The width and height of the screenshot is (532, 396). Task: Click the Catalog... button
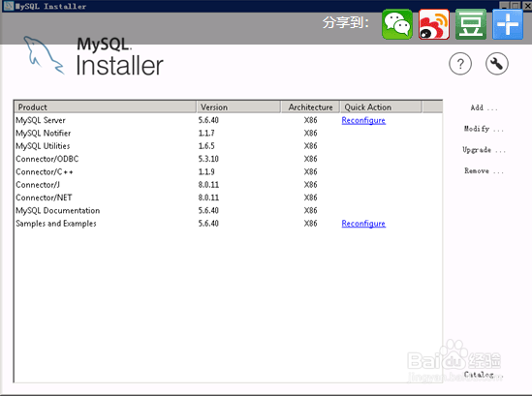(x=484, y=375)
